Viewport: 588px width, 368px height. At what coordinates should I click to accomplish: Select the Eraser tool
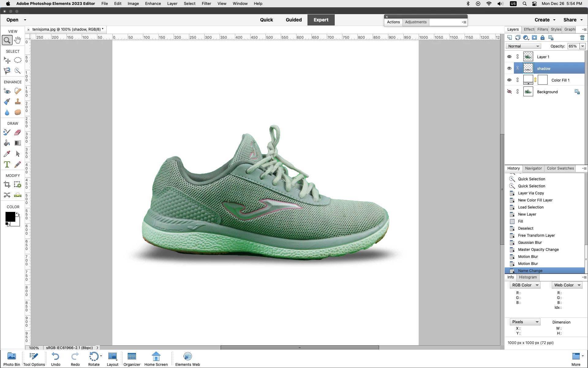pyautogui.click(x=18, y=132)
